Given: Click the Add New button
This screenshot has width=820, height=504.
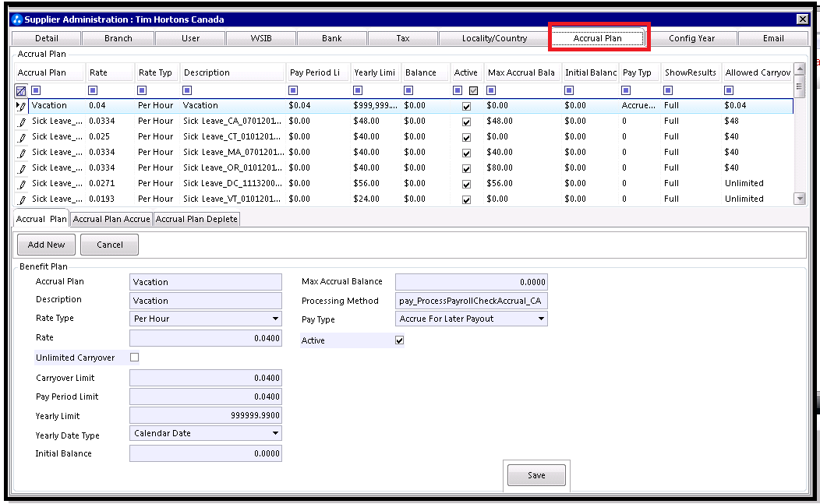Looking at the screenshot, I should (x=46, y=245).
